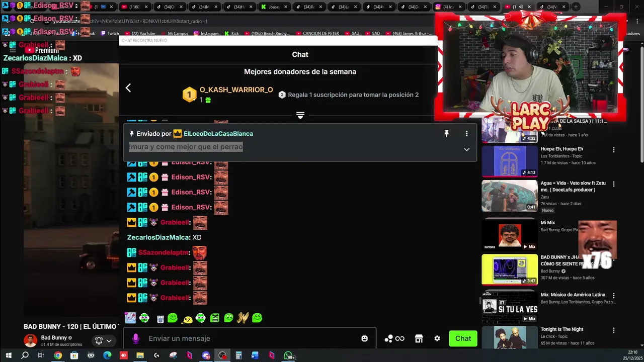The width and height of the screenshot is (644, 362).
Task: Open the Kick shop store icon
Action: click(419, 339)
